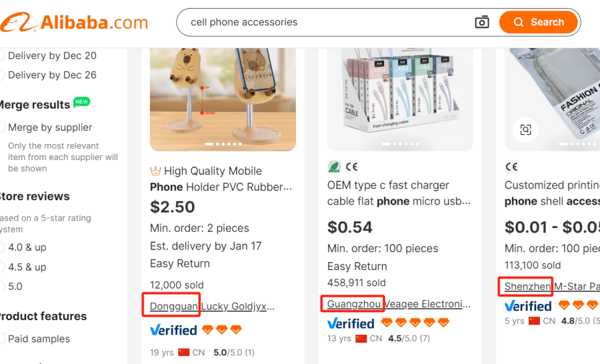This screenshot has height=364, width=600.
Task: Enable the Merge by supplier checkbox
Action: coord(3,127)
